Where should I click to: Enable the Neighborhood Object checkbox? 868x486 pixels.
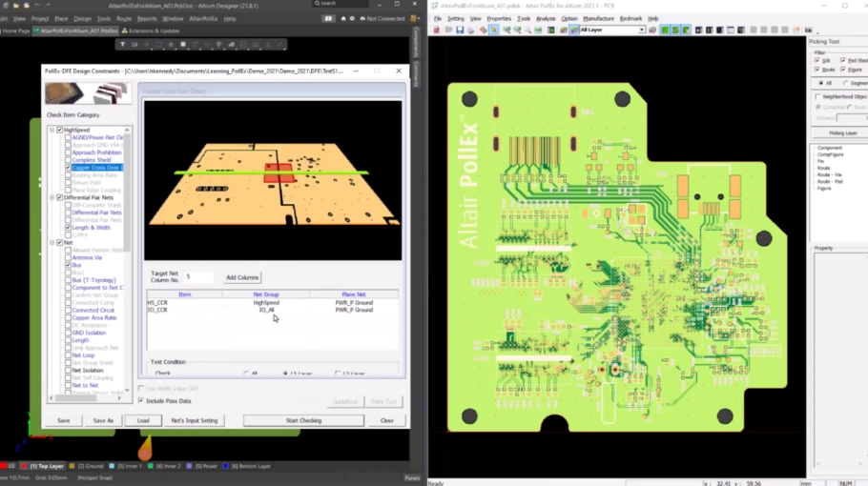coord(818,96)
